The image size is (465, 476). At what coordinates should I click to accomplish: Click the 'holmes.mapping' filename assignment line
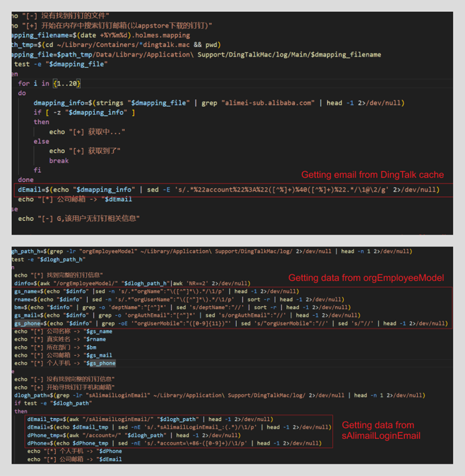[x=101, y=35]
